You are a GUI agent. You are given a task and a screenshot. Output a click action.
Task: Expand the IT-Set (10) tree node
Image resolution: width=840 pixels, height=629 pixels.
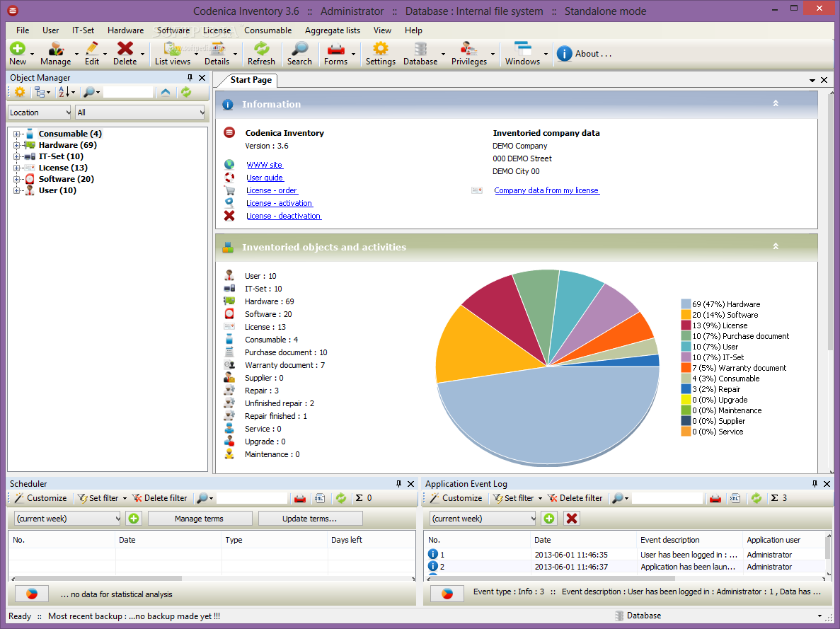[x=16, y=156]
